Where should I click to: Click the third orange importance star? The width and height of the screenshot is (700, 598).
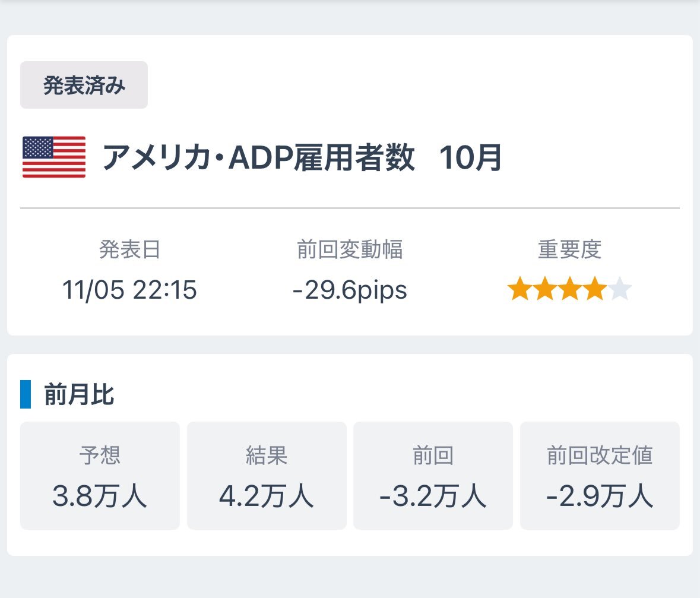pyautogui.click(x=570, y=290)
